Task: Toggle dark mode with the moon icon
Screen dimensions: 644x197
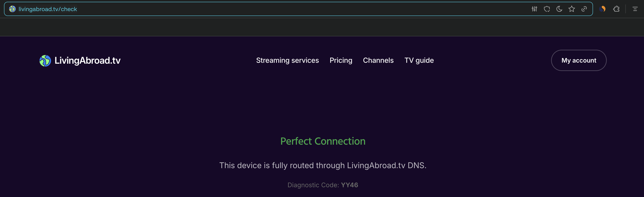Action: 559,9
